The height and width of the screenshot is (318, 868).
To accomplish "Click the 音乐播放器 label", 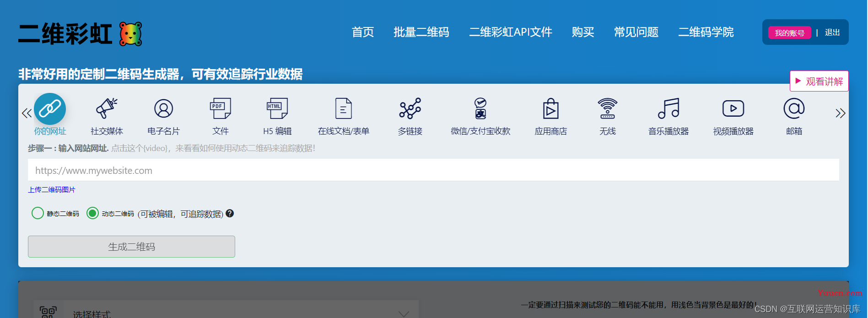I will [x=669, y=131].
